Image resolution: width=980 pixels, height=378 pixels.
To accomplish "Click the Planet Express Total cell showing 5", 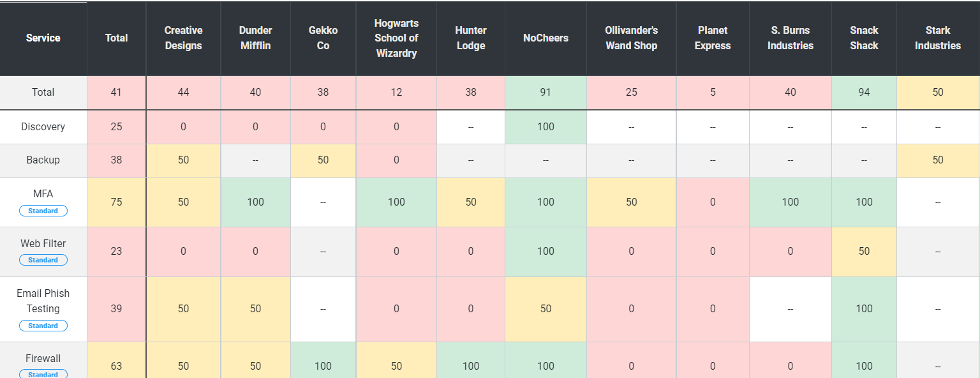I will click(x=713, y=92).
